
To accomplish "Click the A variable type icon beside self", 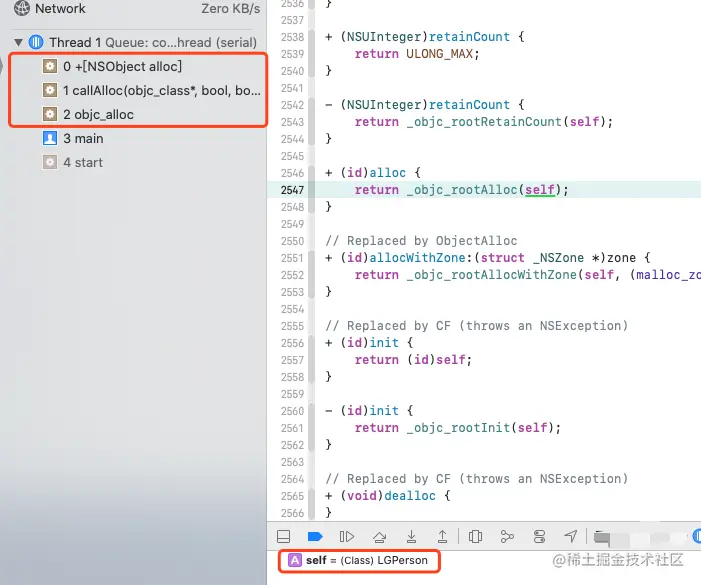I will click(x=295, y=560).
